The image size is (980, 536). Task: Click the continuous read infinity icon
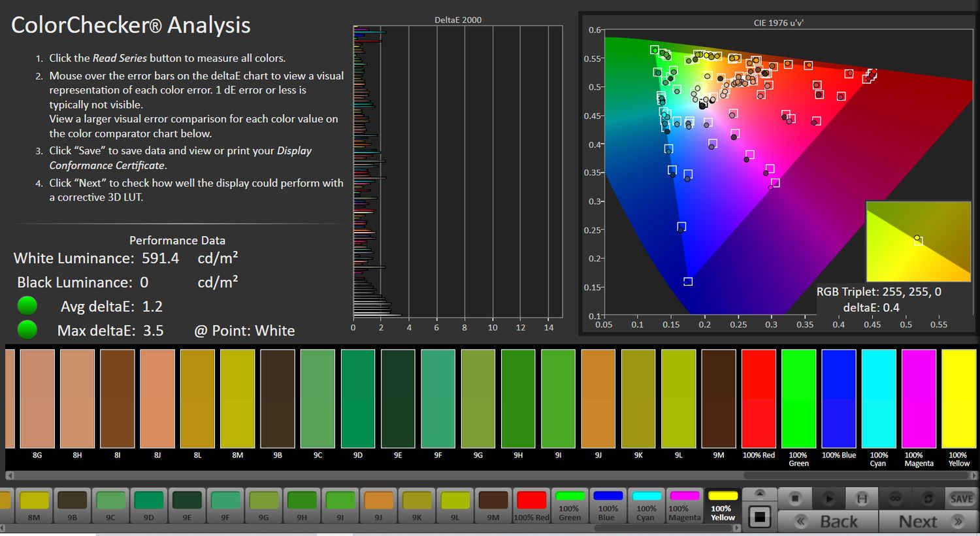[895, 499]
